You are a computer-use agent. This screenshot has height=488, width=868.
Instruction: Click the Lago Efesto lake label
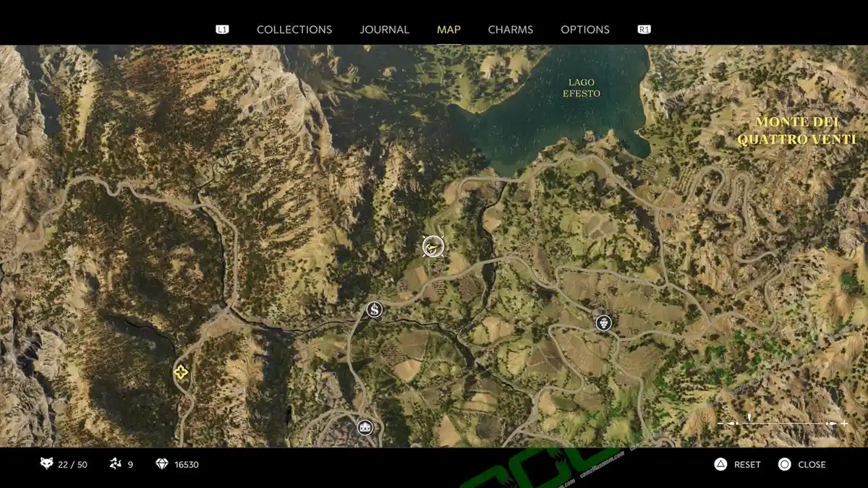click(582, 88)
